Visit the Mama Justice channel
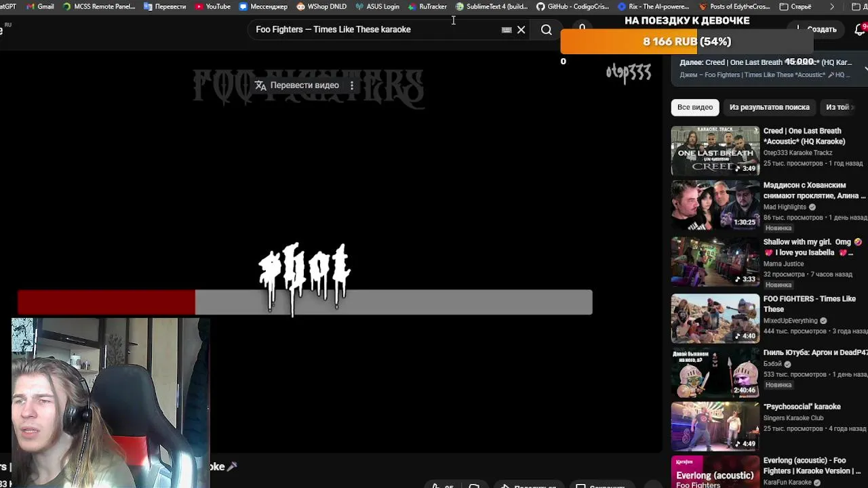This screenshot has width=868, height=488. pyautogui.click(x=783, y=264)
